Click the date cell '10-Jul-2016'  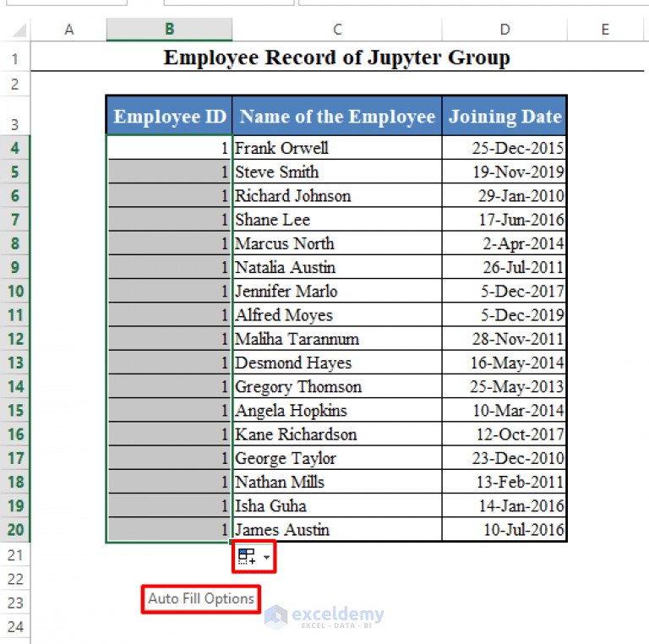(504, 529)
